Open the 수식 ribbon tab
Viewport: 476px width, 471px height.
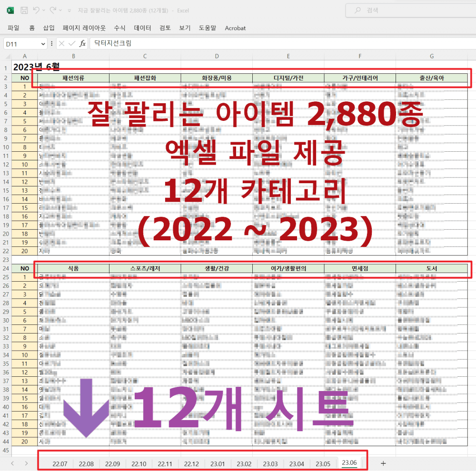click(120, 28)
